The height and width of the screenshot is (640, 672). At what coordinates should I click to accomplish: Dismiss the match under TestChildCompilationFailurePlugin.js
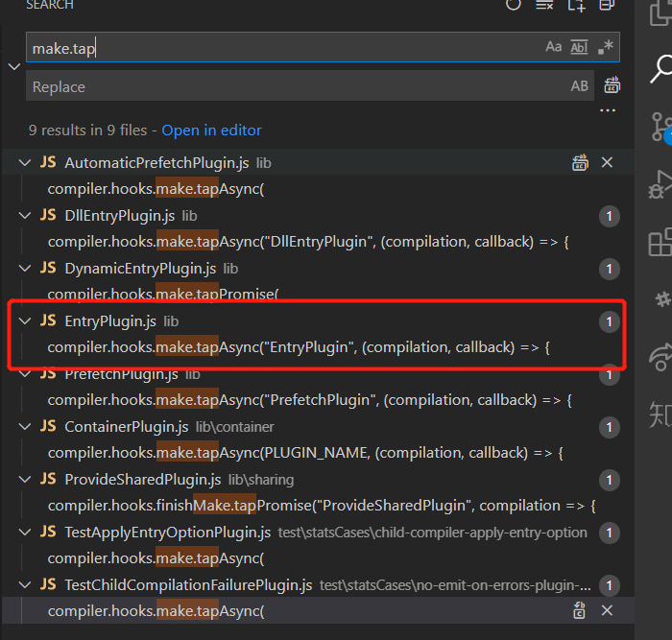[x=607, y=610]
